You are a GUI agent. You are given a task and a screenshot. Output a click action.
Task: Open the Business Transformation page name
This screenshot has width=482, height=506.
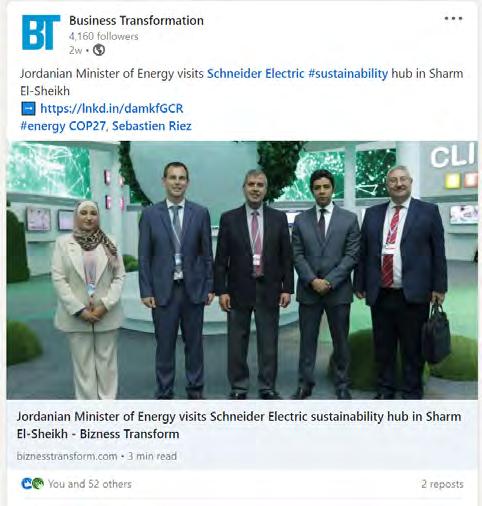tap(136, 21)
